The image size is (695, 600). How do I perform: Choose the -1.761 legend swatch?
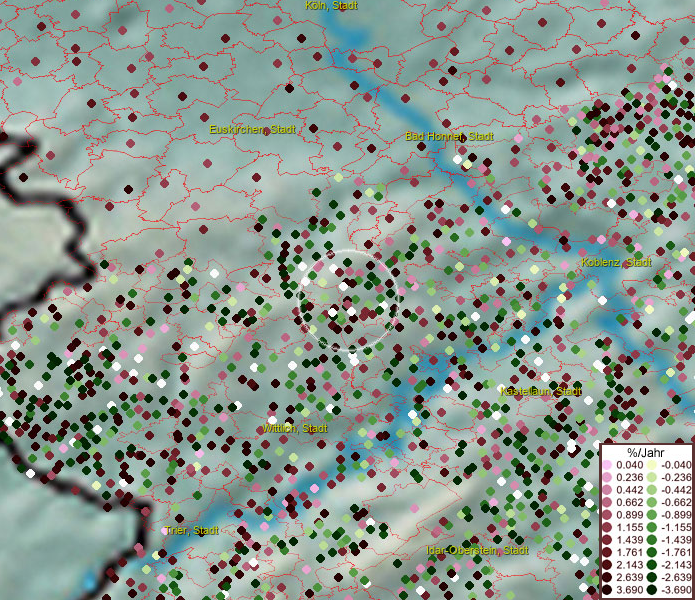(652, 553)
